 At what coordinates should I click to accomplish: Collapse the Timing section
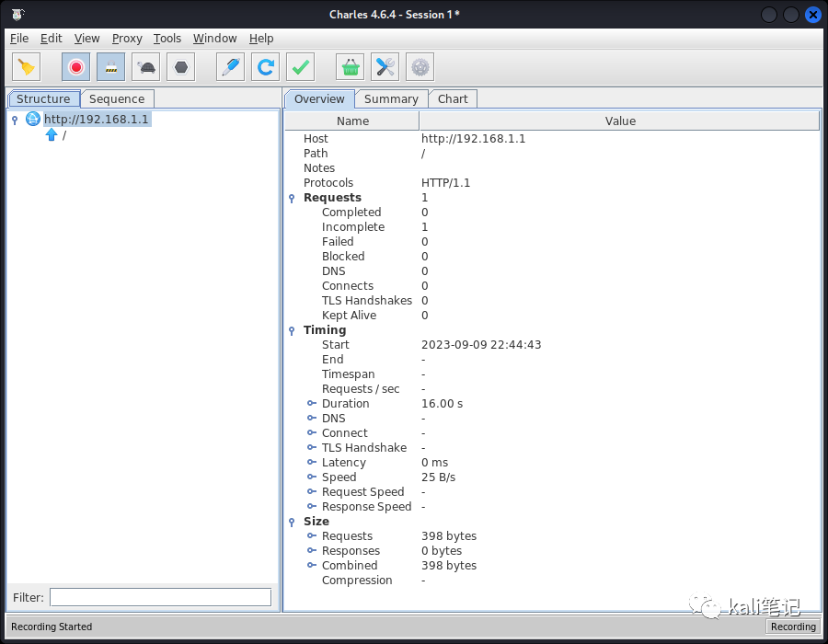pos(292,331)
